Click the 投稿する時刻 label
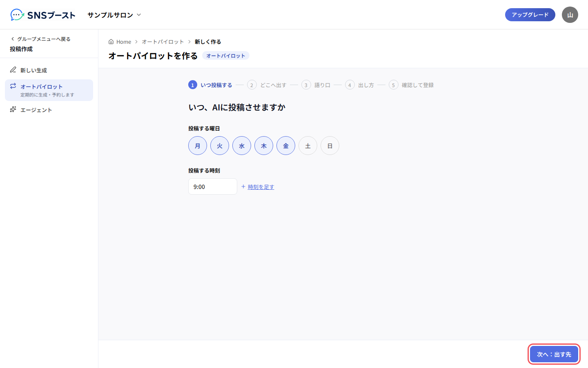588x368 pixels. tap(204, 171)
